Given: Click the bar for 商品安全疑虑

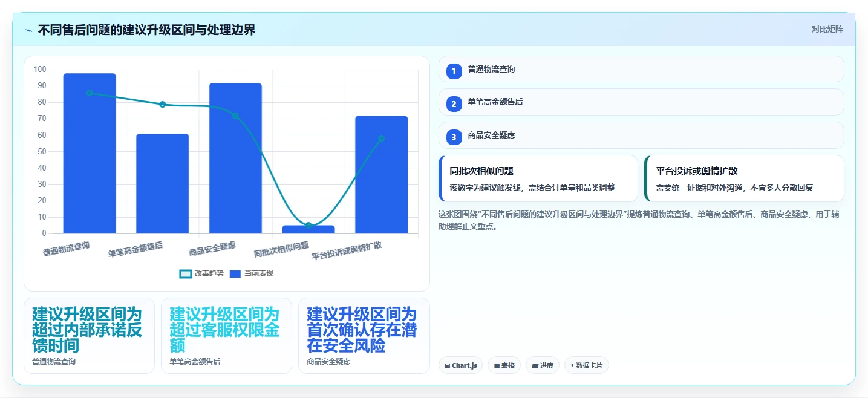Looking at the screenshot, I should [235, 158].
